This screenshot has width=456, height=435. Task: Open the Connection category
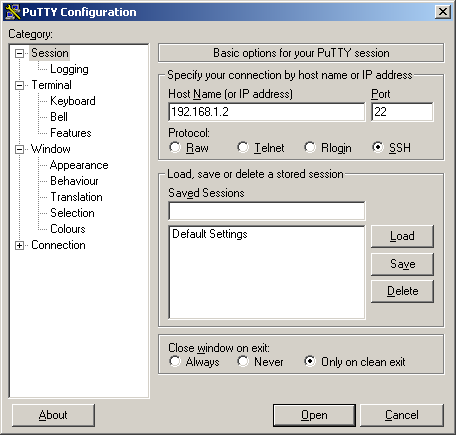58,245
